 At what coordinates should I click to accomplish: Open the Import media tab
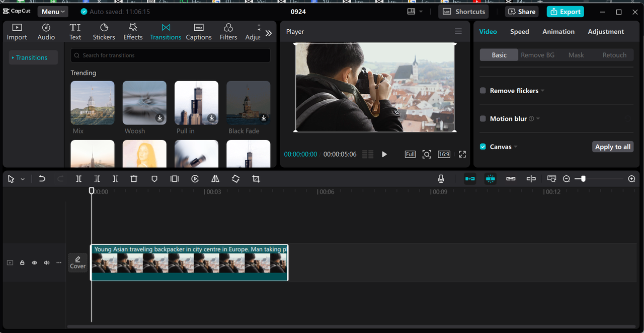[17, 31]
